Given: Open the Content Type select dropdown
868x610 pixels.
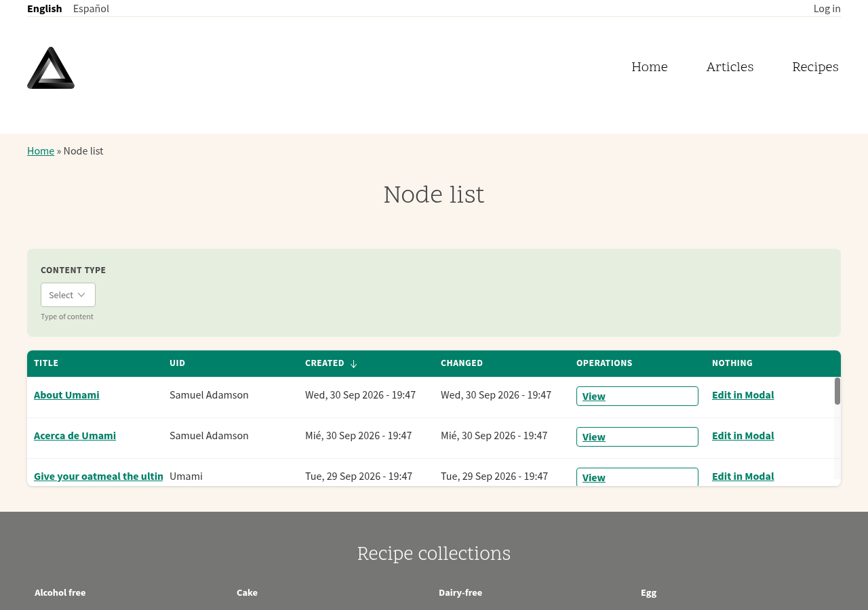Looking at the screenshot, I should pos(68,295).
